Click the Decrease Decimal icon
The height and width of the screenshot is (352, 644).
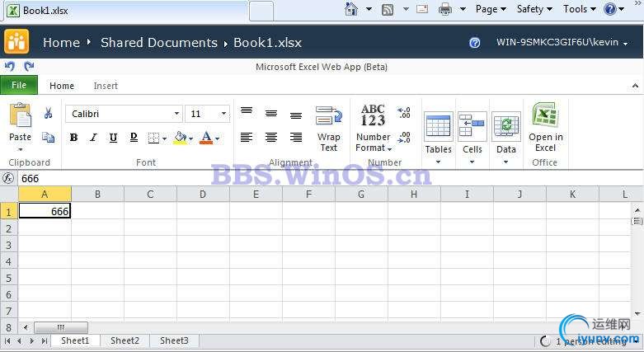(404, 137)
